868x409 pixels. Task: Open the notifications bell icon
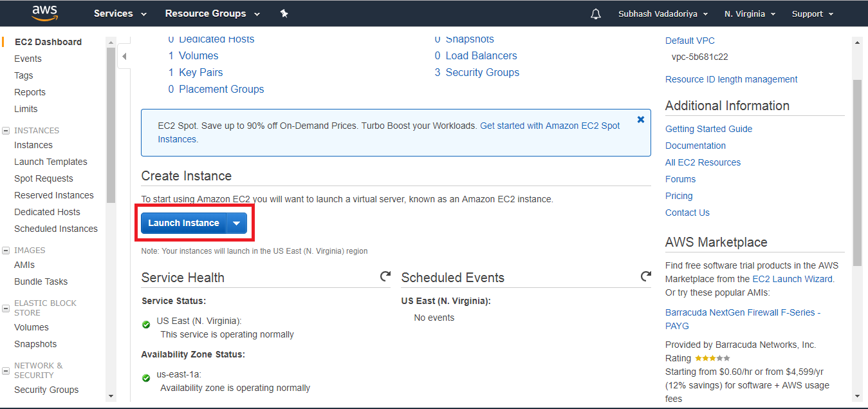(596, 14)
